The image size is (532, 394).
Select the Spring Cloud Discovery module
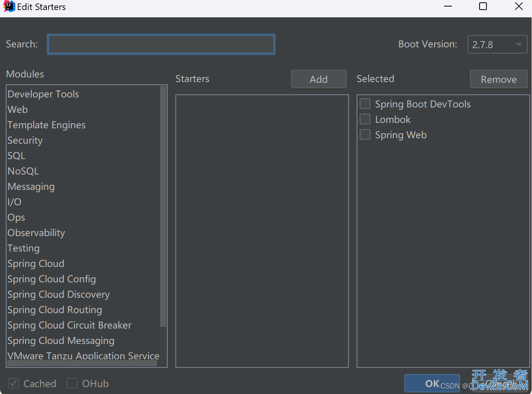pyautogui.click(x=83, y=294)
